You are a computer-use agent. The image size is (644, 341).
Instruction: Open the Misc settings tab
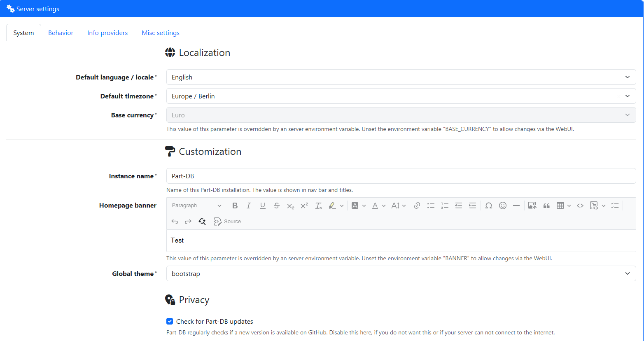pyautogui.click(x=161, y=33)
